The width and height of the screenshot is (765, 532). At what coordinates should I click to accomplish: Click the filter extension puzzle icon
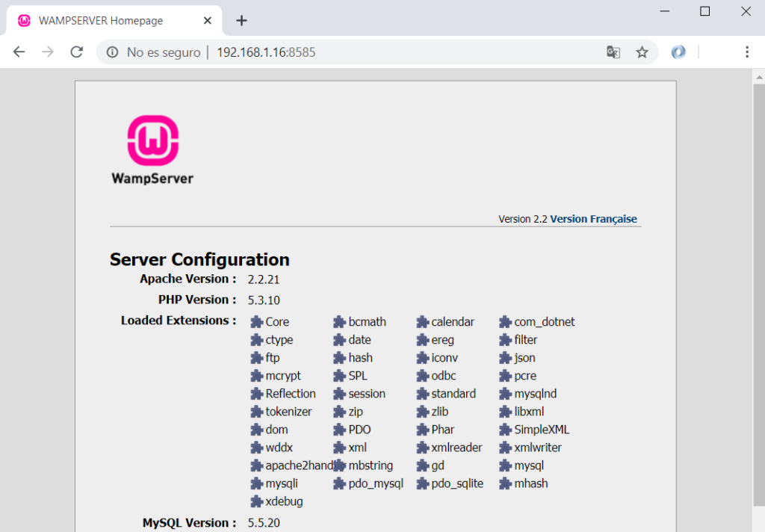506,340
